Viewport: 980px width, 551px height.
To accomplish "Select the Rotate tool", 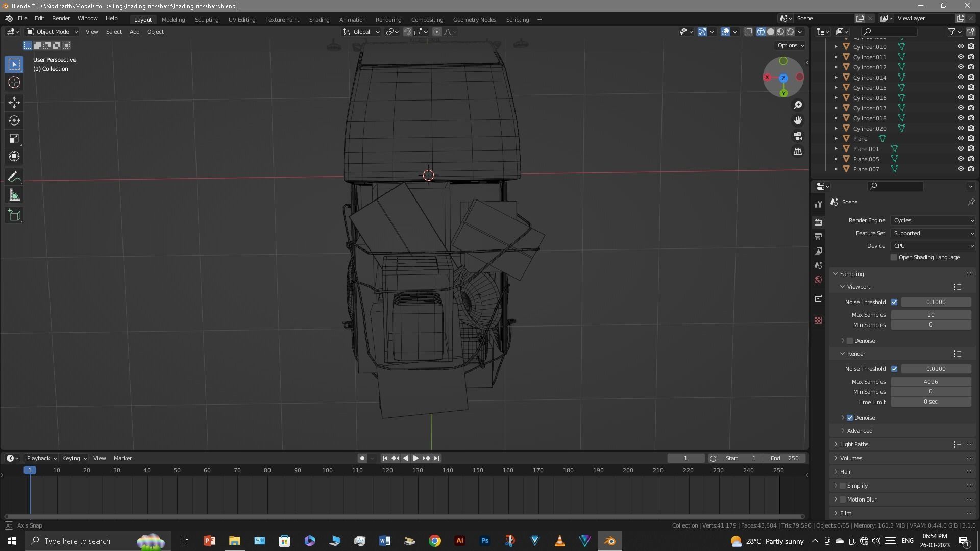I will (14, 120).
